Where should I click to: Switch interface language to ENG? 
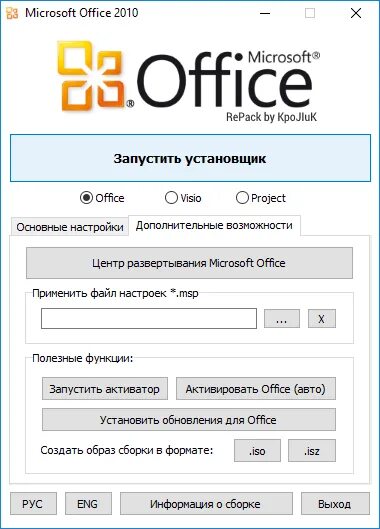pos(88,504)
